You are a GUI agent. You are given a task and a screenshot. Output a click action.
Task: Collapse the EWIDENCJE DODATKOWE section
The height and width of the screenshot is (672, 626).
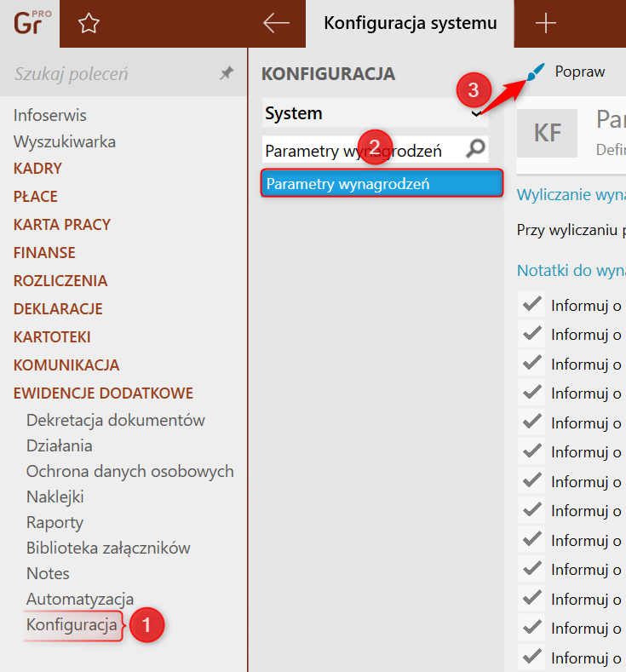coord(103,393)
